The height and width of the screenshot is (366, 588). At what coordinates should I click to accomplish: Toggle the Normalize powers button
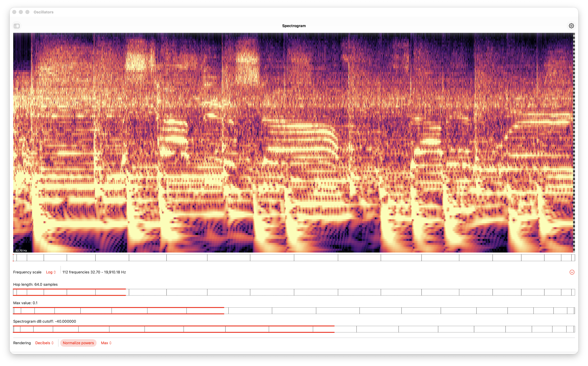point(78,343)
